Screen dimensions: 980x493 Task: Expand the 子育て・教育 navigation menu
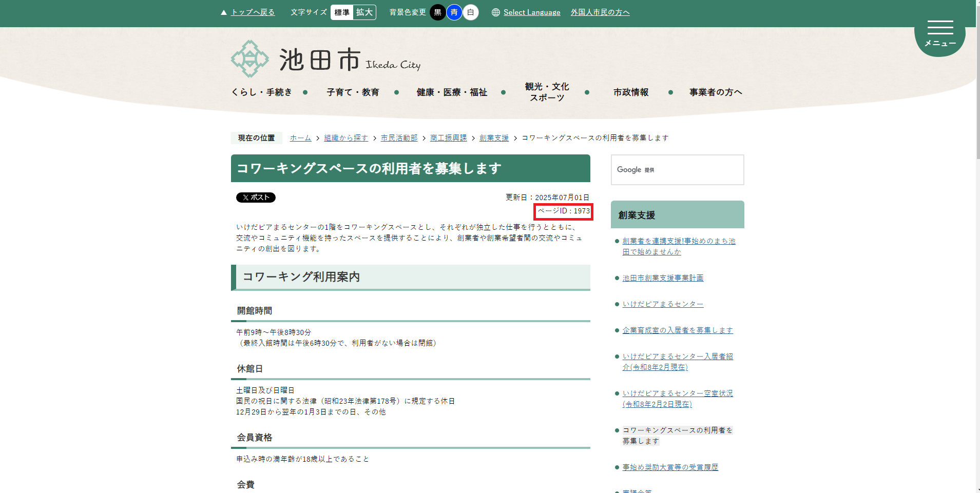353,92
